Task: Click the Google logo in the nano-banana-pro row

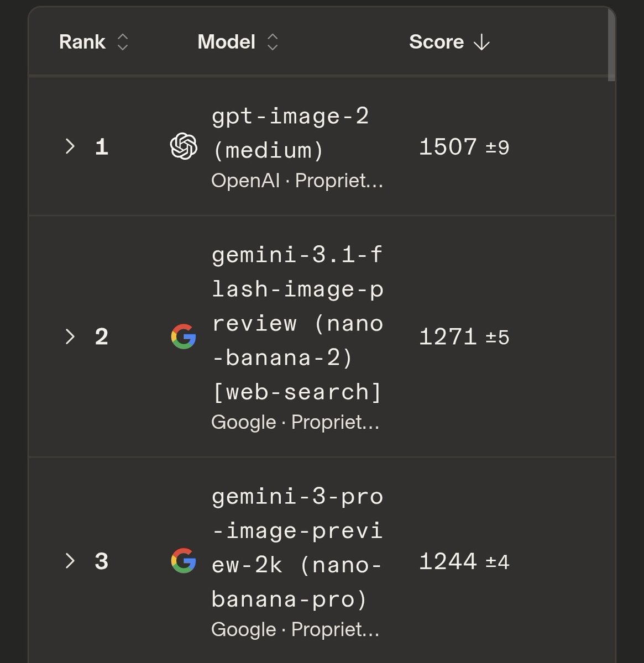Action: coord(184,561)
